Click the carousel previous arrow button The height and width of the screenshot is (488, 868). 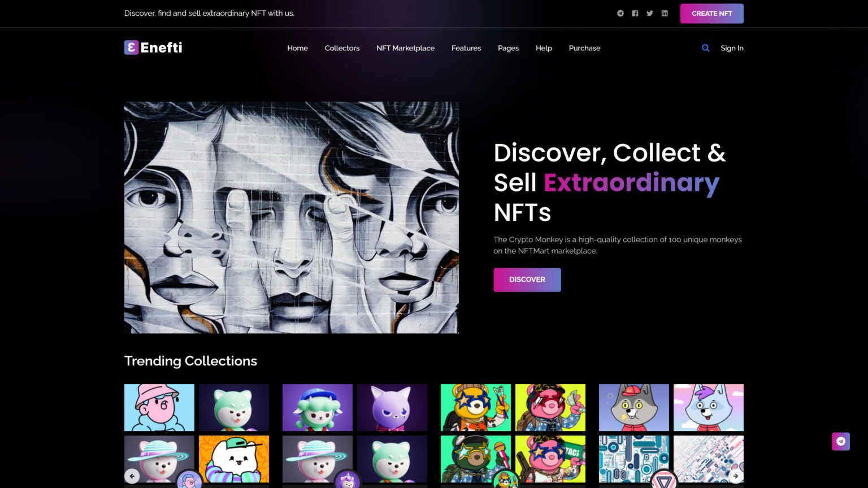click(132, 476)
